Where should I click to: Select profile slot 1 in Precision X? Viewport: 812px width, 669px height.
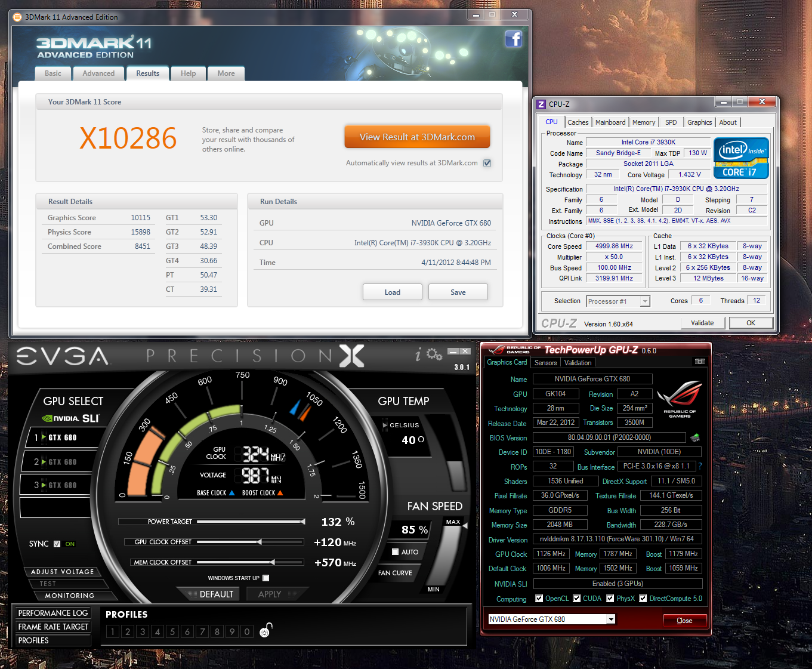pyautogui.click(x=113, y=631)
